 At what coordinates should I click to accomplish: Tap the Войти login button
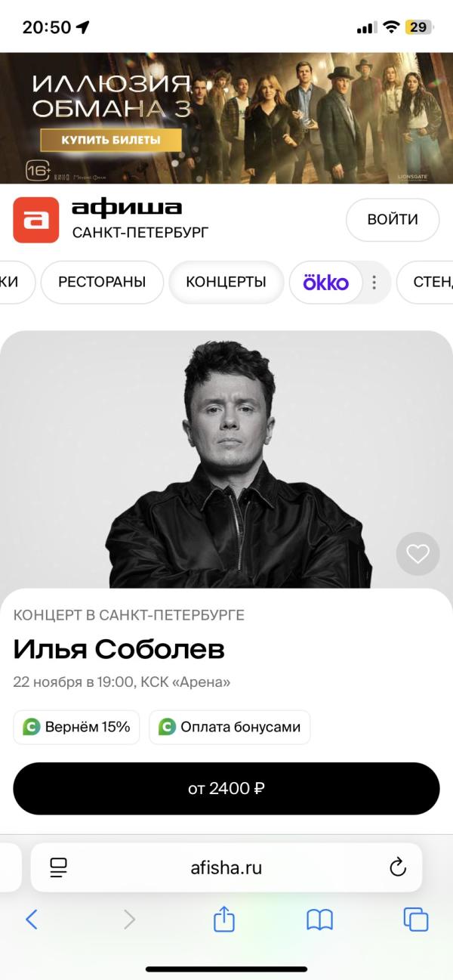(393, 220)
